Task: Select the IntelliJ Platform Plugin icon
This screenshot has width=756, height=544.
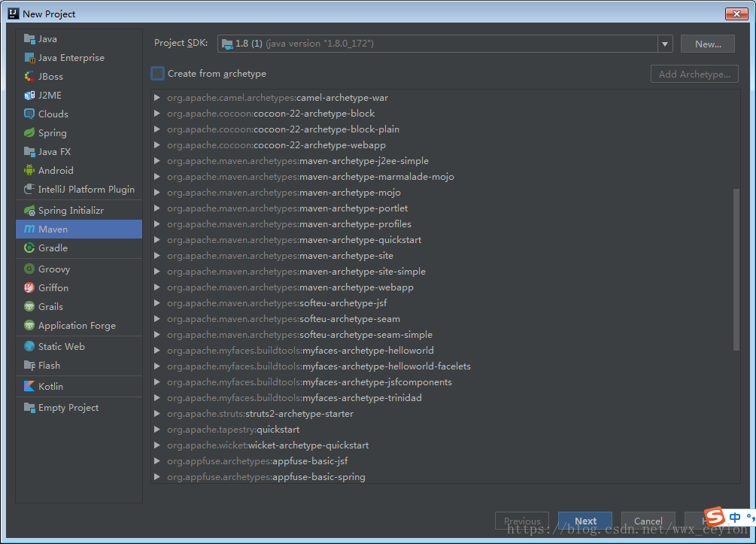Action: click(x=29, y=190)
